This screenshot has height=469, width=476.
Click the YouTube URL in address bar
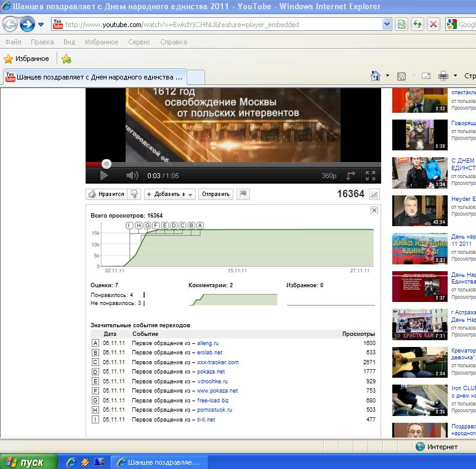(182, 25)
